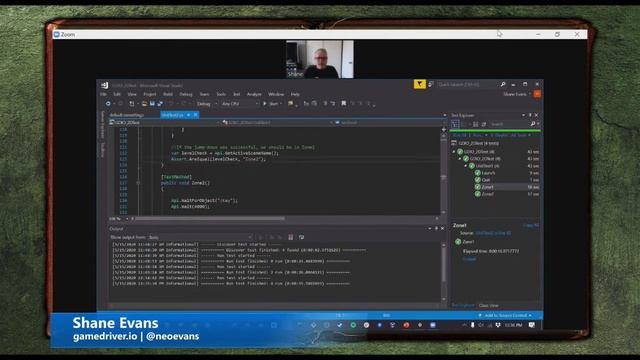The width and height of the screenshot is (640, 360).
Task: Open the Build menu
Action: tap(168, 94)
